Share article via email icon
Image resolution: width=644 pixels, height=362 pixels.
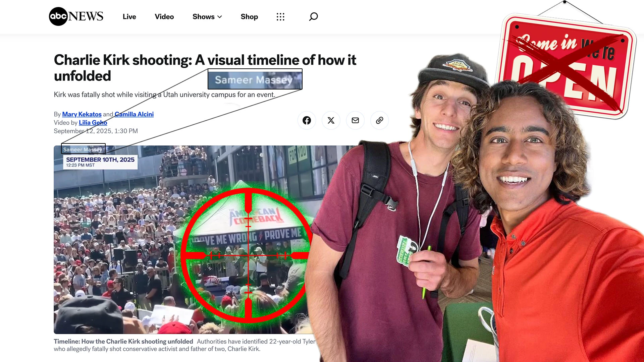[x=355, y=120]
